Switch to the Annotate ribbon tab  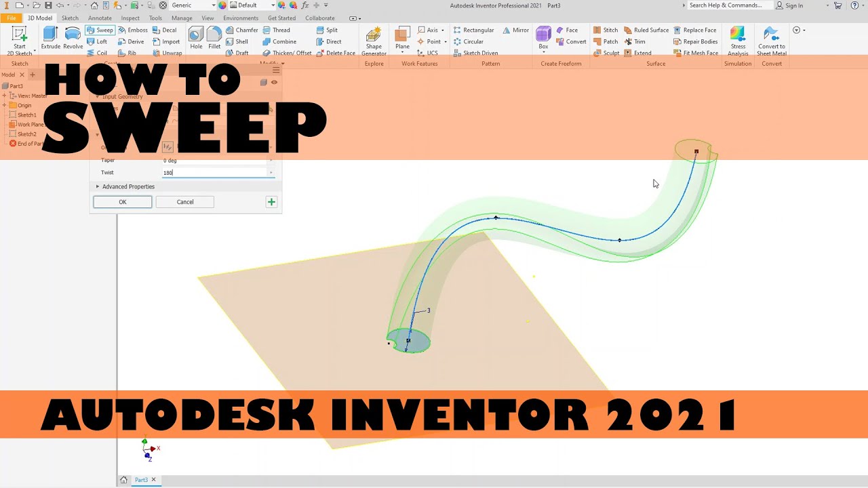pos(100,18)
